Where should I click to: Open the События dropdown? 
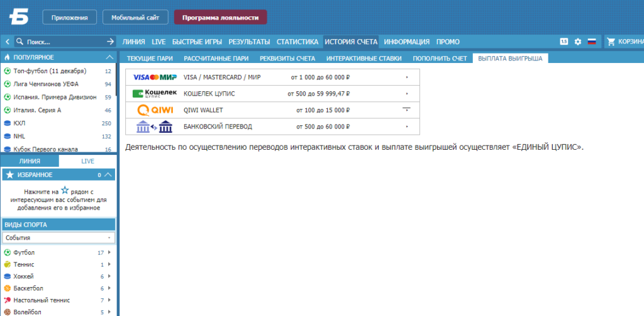tap(58, 238)
